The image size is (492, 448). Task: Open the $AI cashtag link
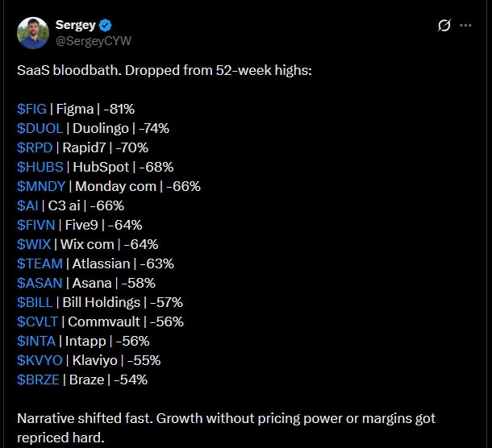[27, 205]
